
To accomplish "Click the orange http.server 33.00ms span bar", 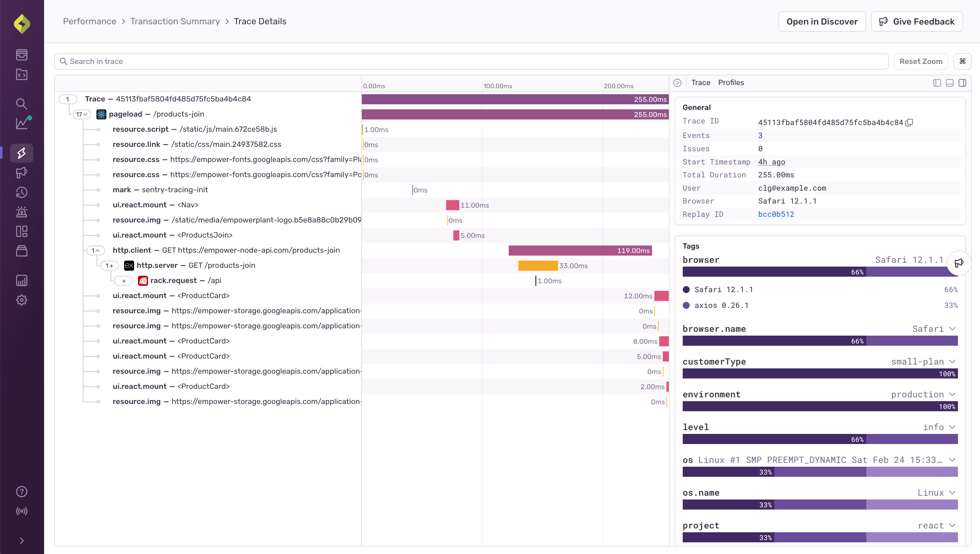I will point(538,265).
